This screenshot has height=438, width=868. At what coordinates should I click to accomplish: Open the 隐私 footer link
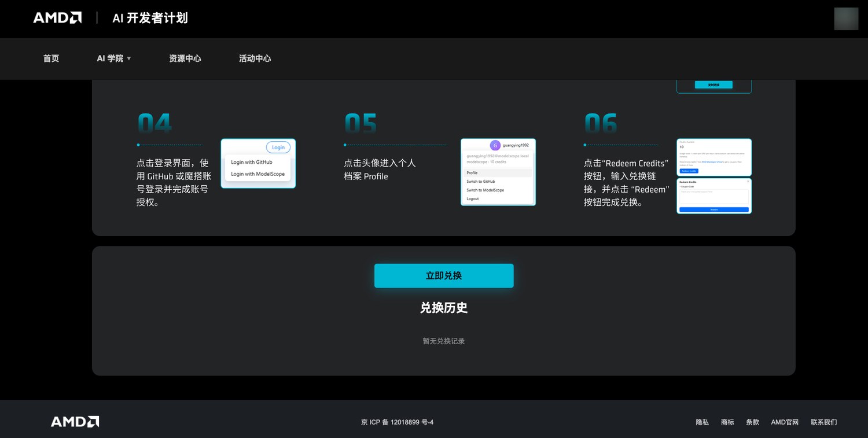(x=702, y=422)
